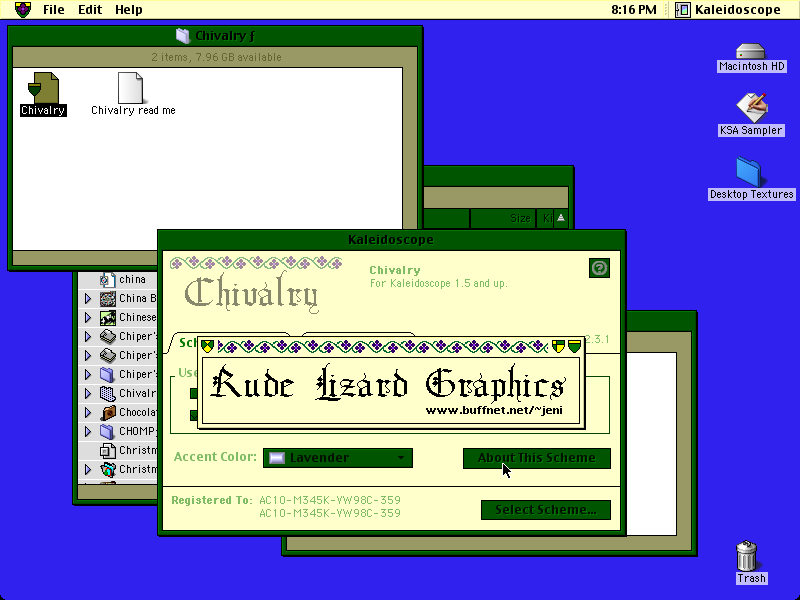Select the Chivalry read me document icon
The image size is (800, 600).
click(x=130, y=87)
